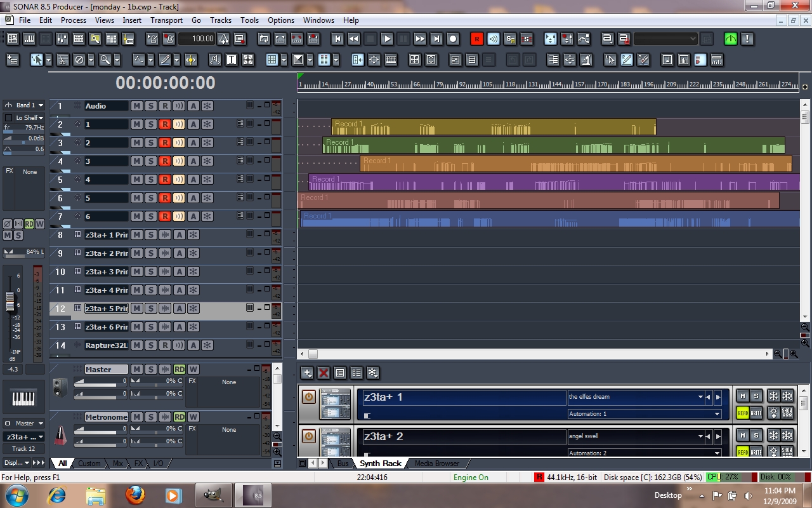The image size is (812, 508).
Task: Select the Scissors split tool
Action: [62, 60]
